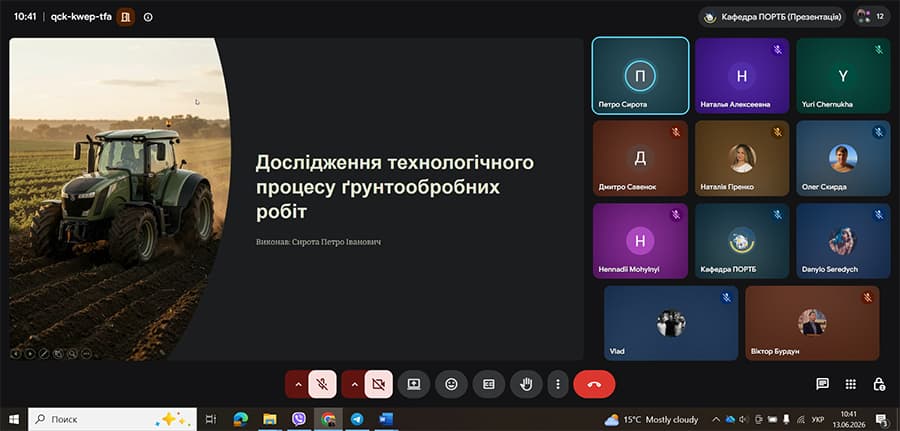This screenshot has height=431, width=900.
Task: Open the Windows notification center
Action: [x=881, y=420]
